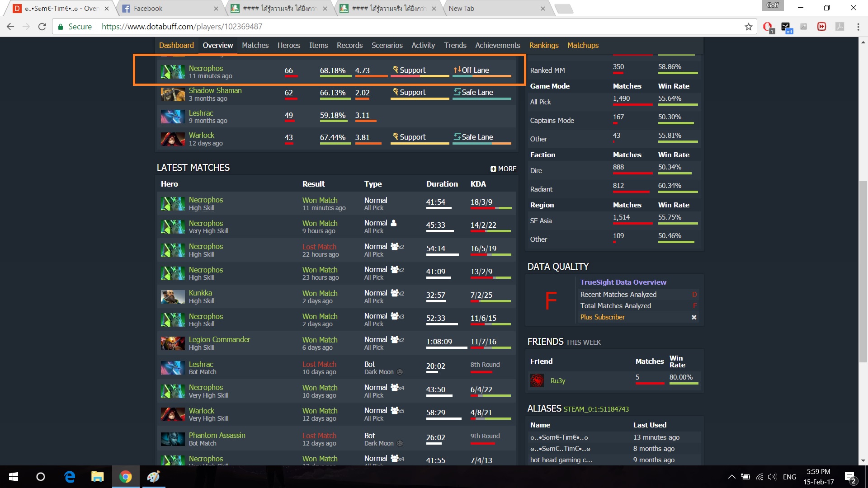The height and width of the screenshot is (488, 868).
Task: Click the browser reload icon
Action: click(x=42, y=27)
